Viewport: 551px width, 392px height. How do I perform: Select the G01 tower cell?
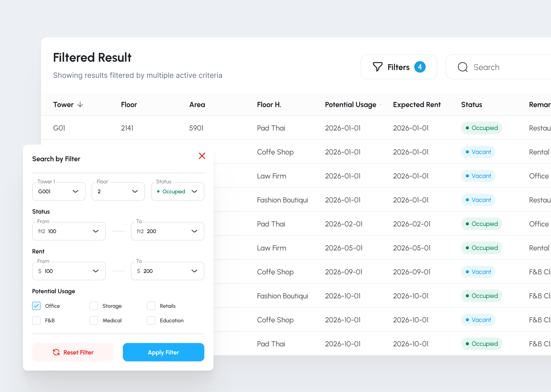[59, 128]
